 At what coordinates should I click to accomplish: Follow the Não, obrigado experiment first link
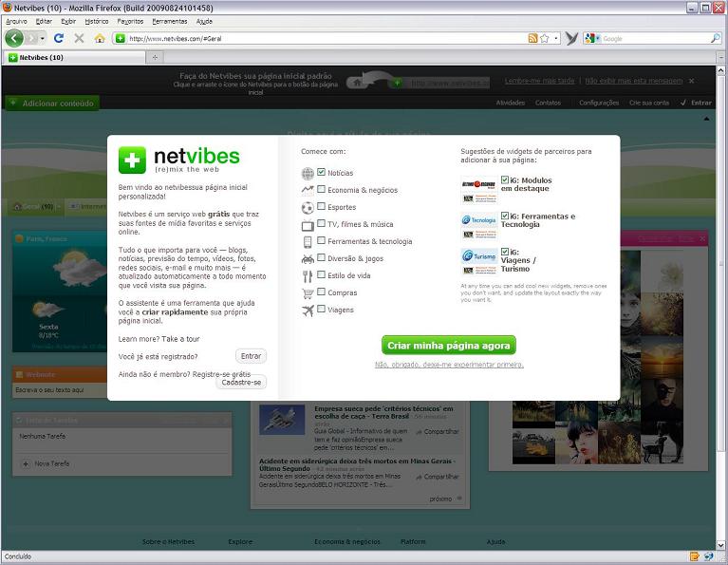click(x=449, y=365)
